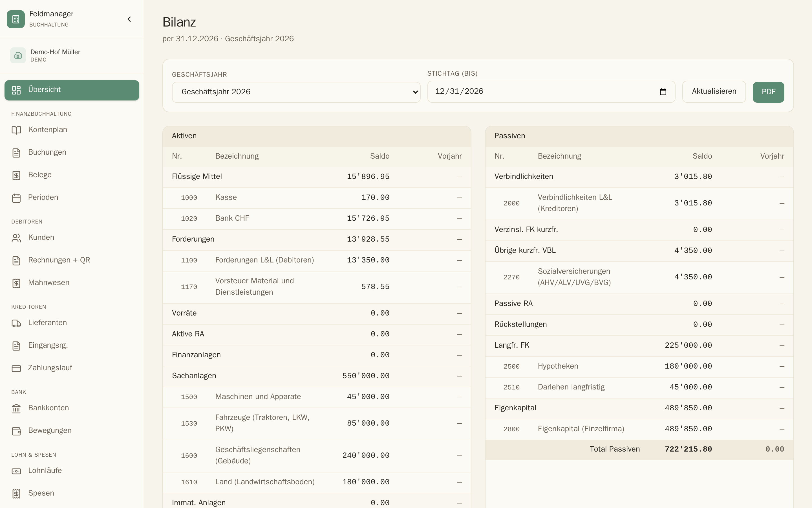Select the Sozialversicherungen (AHV/ALV/UVG/BVG) row
The image size is (812, 508).
pyautogui.click(x=639, y=277)
